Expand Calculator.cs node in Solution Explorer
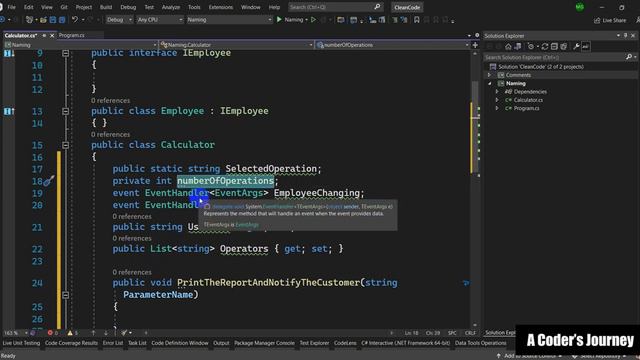Viewport: 640px width, 360px height. coord(497,100)
